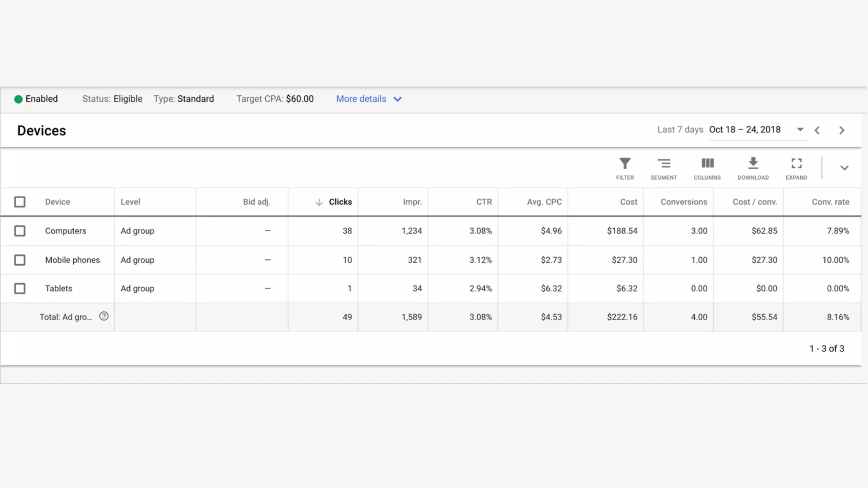Open the date range dropdown
Screen dimensions: 868x488
(800, 130)
